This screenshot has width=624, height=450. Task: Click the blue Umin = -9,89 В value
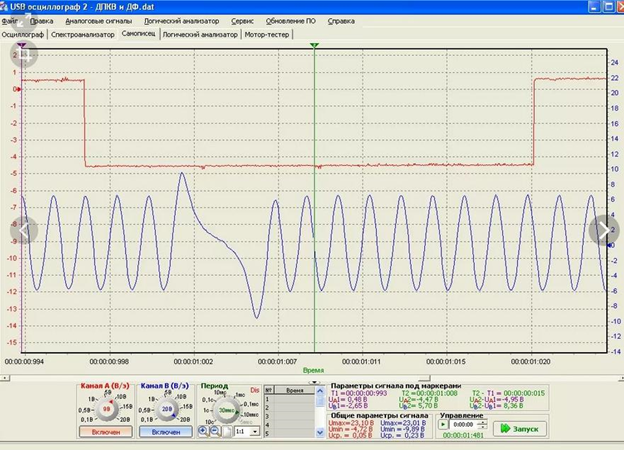[402, 429]
